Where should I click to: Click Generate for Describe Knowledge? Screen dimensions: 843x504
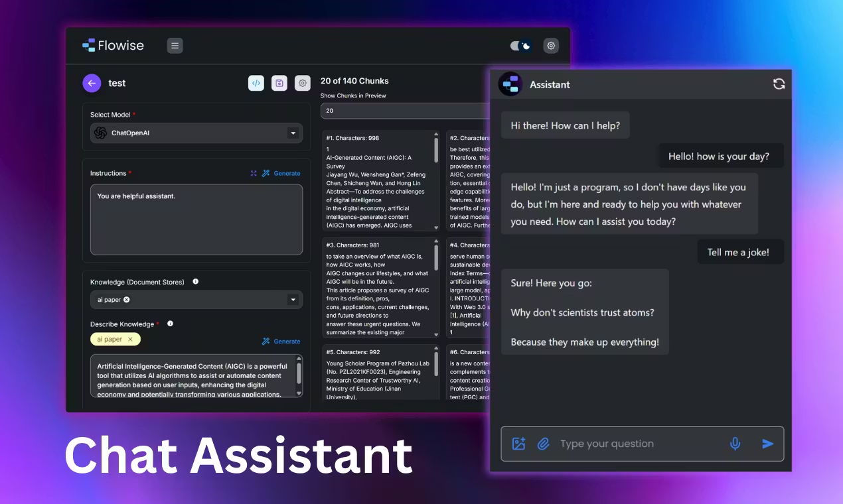(281, 342)
